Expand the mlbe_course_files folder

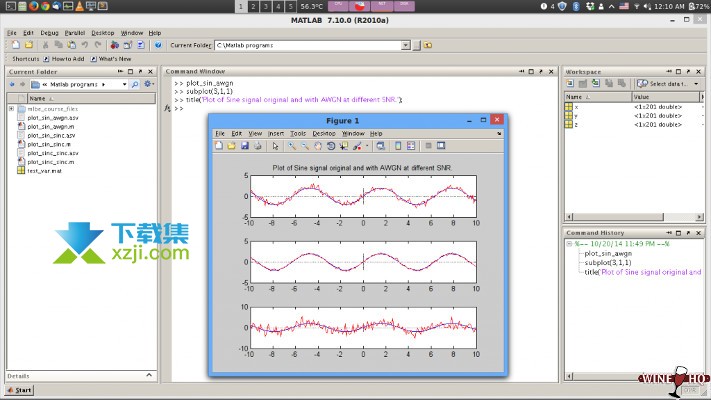click(x=11, y=109)
